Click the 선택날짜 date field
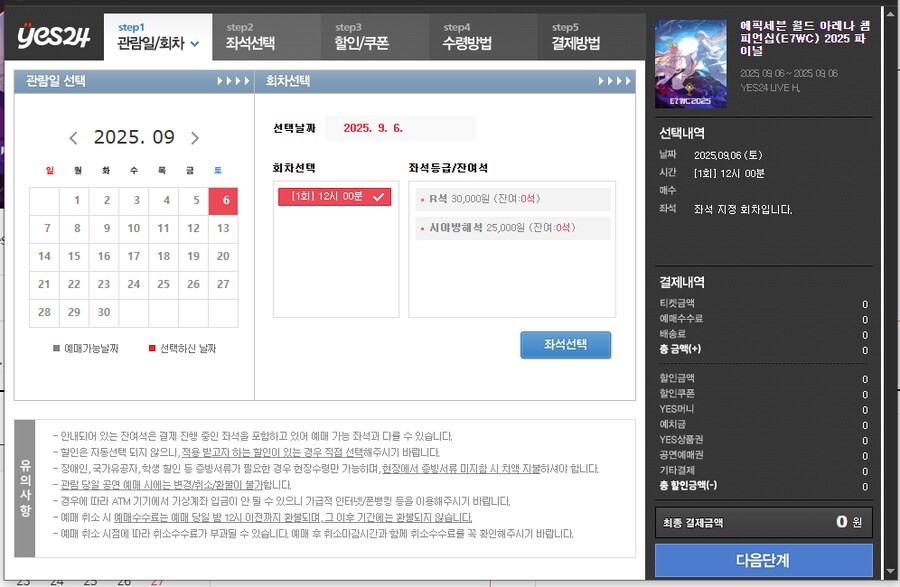Screen dimensions: 900x587 coord(400,129)
